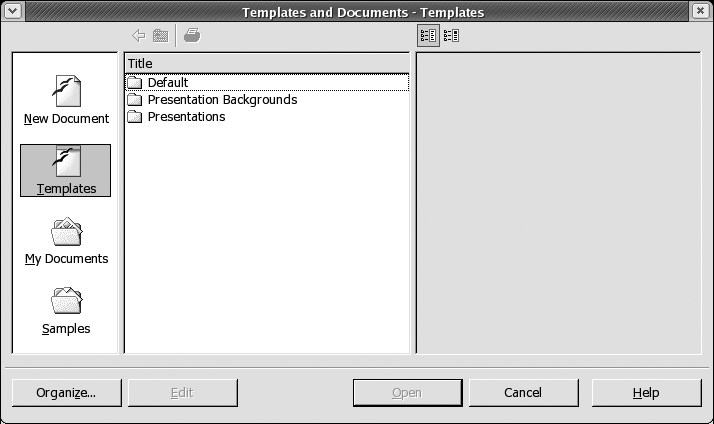Click the 'Samples' label text
The width and height of the screenshot is (714, 424).
click(66, 329)
